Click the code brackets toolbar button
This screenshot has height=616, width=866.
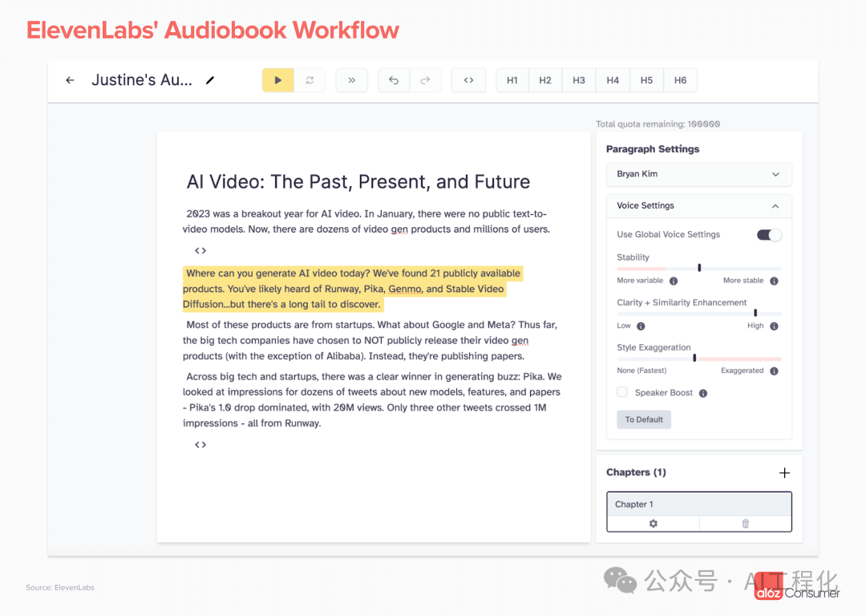click(468, 80)
